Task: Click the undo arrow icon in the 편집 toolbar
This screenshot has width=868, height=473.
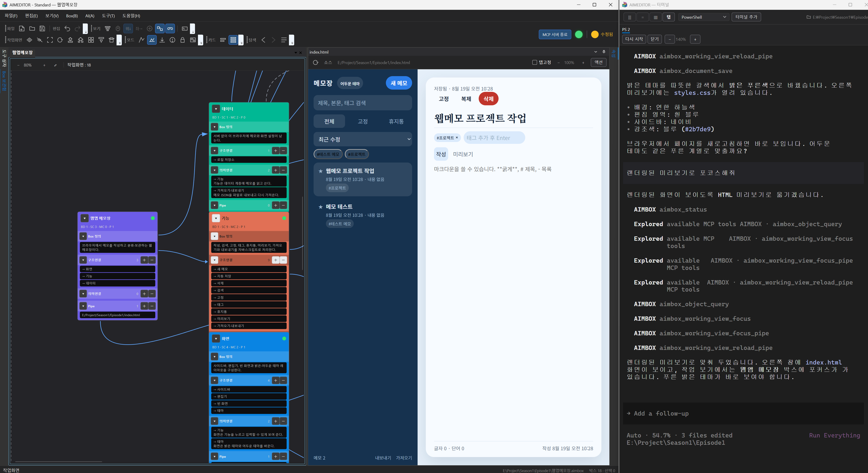Action: 67,29
